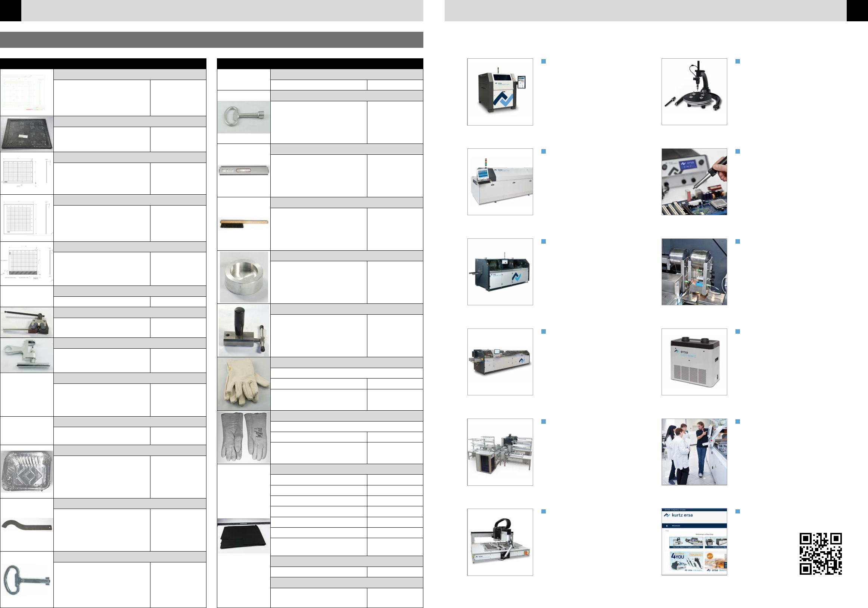Click the aluminium foil tray image
Screen dimensions: 868x608
[27, 471]
